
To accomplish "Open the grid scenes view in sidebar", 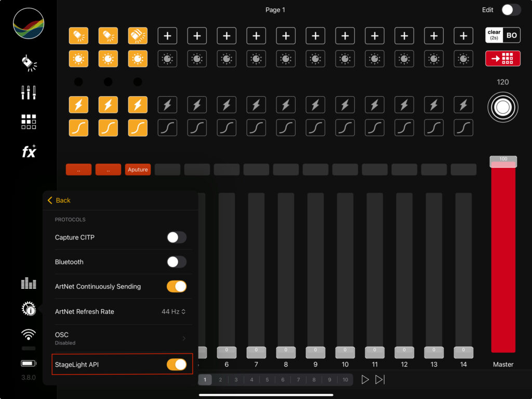I will coord(29,122).
